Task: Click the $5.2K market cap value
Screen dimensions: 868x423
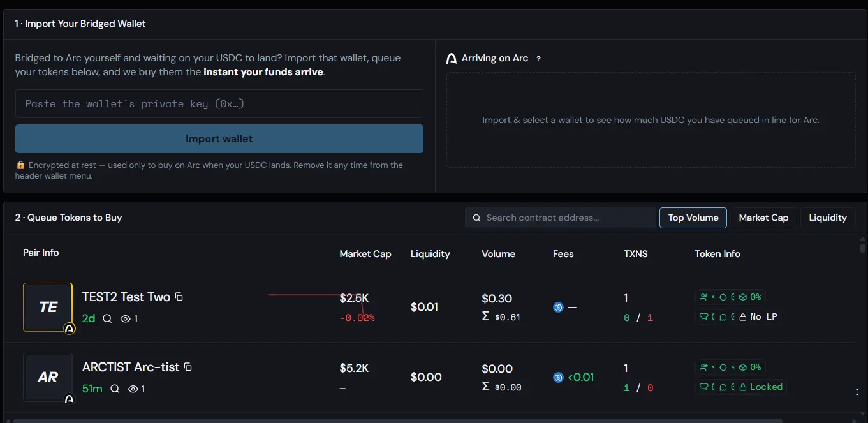Action: [x=354, y=368]
